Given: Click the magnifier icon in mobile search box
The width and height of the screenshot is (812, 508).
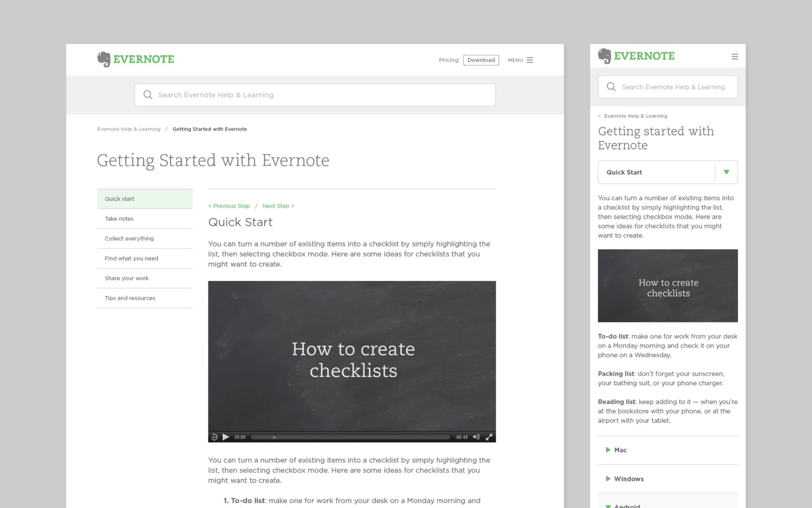Looking at the screenshot, I should (611, 87).
